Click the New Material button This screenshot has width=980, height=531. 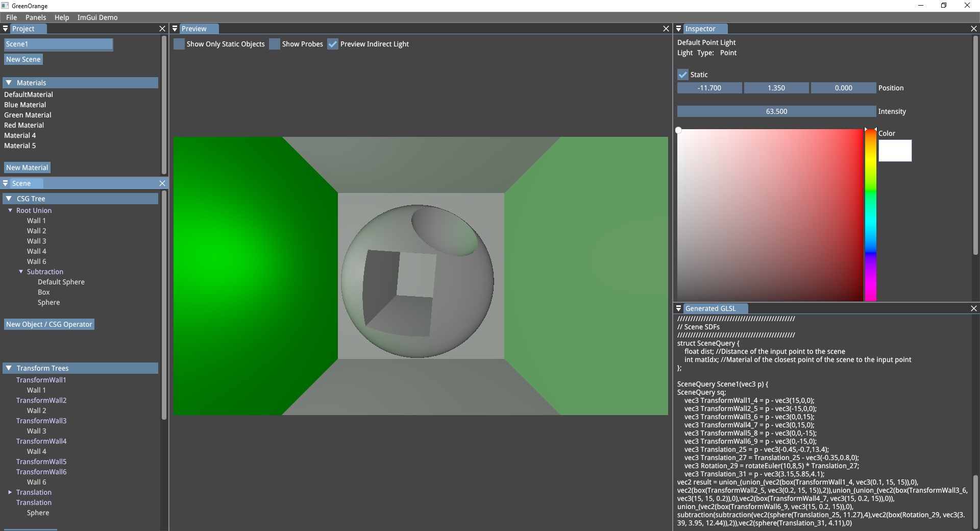27,167
